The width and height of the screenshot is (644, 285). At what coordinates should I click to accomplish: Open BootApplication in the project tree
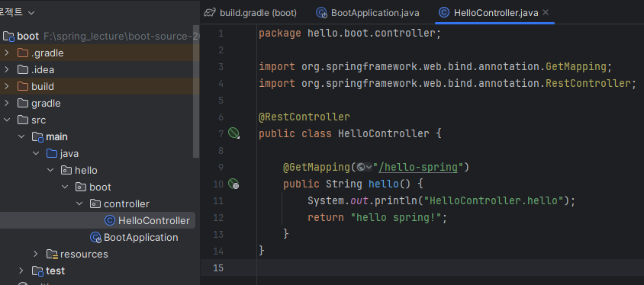coord(141,238)
